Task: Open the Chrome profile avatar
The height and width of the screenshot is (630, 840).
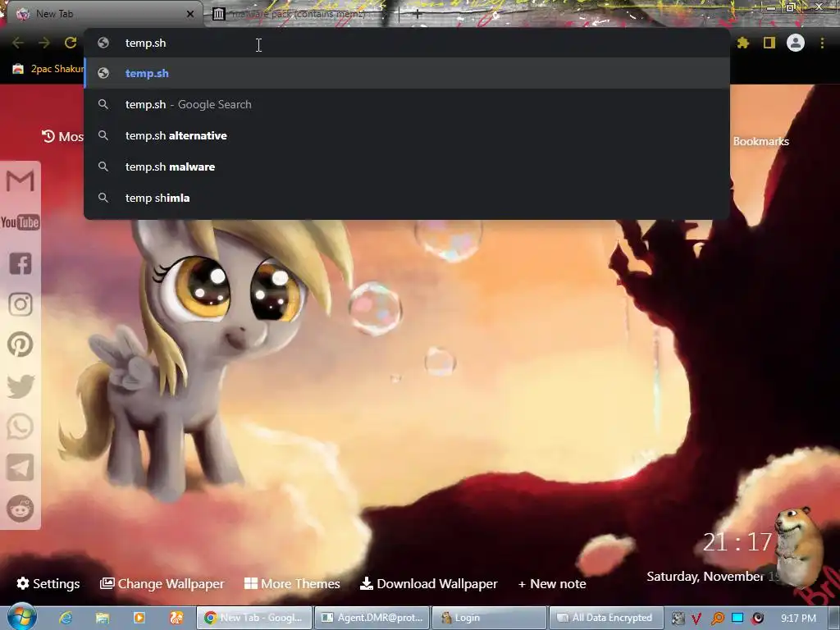Action: click(x=796, y=43)
